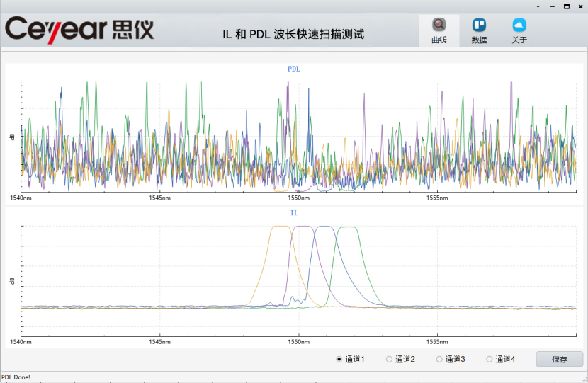Image resolution: width=588 pixels, height=383 pixels.
Task: Click the IL chart title
Action: tap(293, 212)
